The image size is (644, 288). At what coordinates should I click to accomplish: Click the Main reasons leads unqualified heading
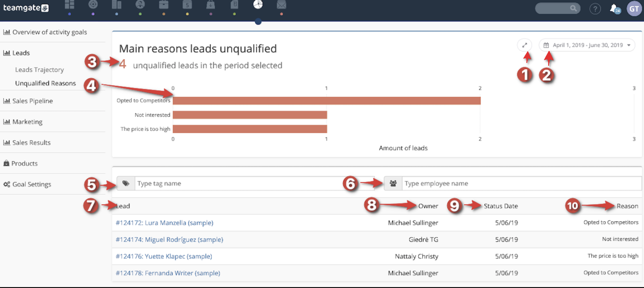pyautogui.click(x=198, y=49)
